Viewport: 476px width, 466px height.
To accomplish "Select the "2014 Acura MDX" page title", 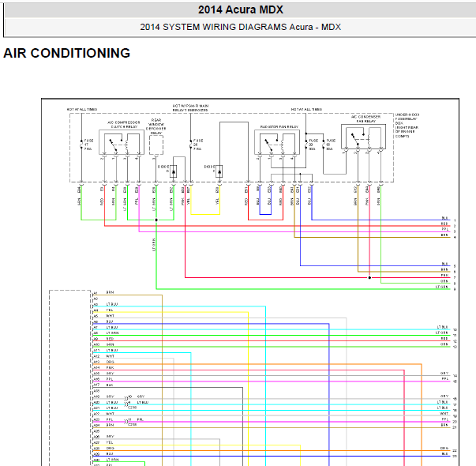I will (241, 9).
